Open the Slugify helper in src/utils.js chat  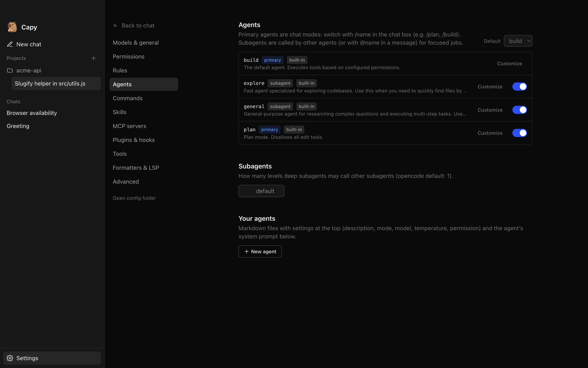(56, 84)
